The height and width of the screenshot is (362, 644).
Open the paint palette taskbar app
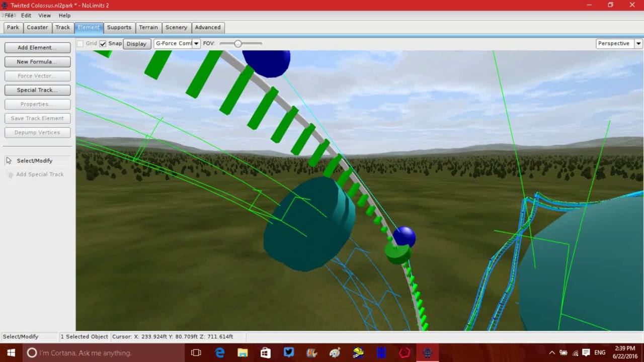click(335, 353)
